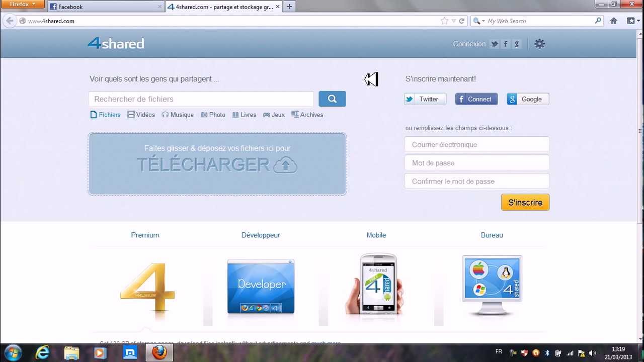
Task: Filter search by Musique
Action: (178, 115)
